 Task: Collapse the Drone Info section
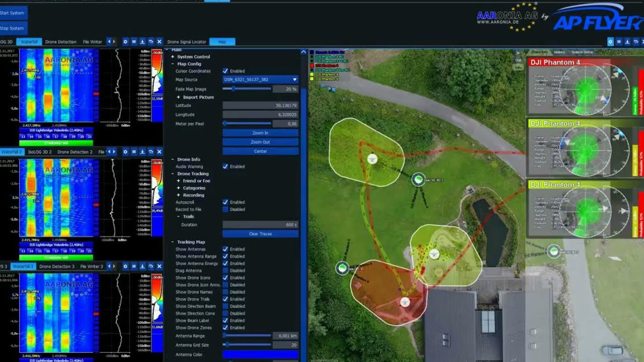(173, 159)
